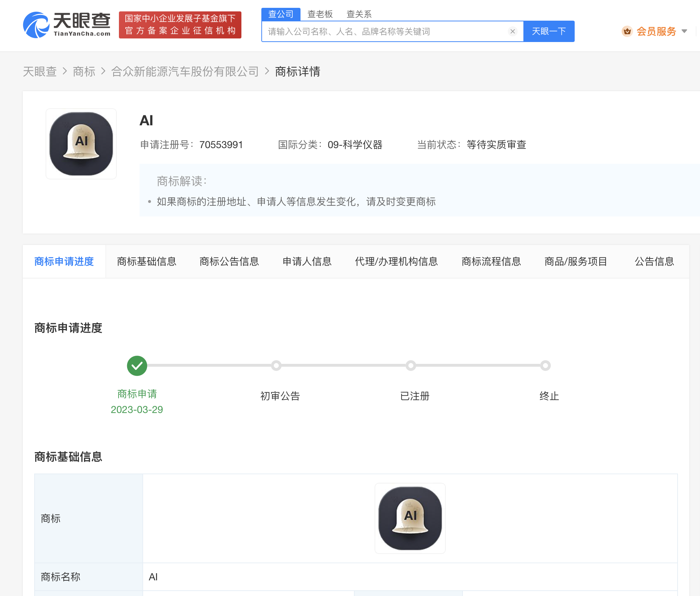Viewport: 700px width, 596px height.
Task: Select the 商标详情 breadcrumb text
Action: click(298, 72)
